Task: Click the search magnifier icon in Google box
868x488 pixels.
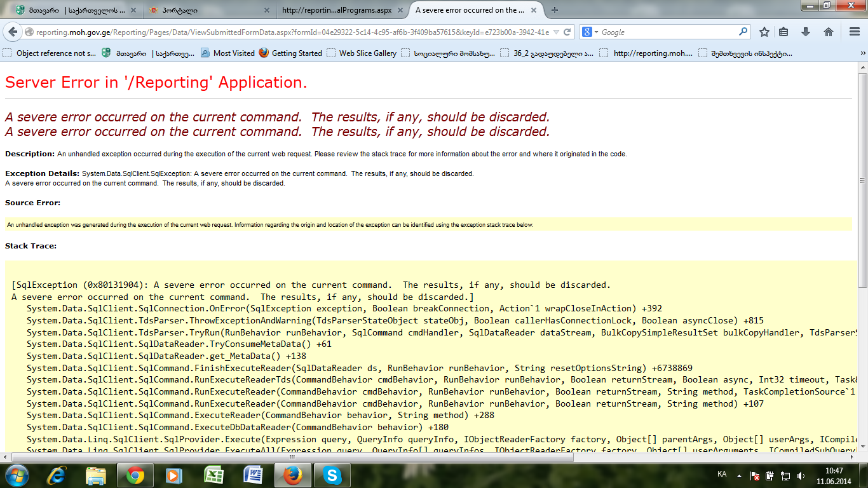Action: [743, 32]
